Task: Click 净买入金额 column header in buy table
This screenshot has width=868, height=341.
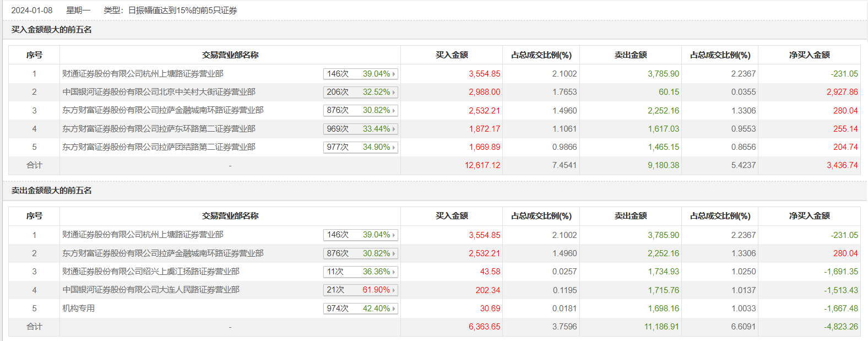Action: click(809, 55)
